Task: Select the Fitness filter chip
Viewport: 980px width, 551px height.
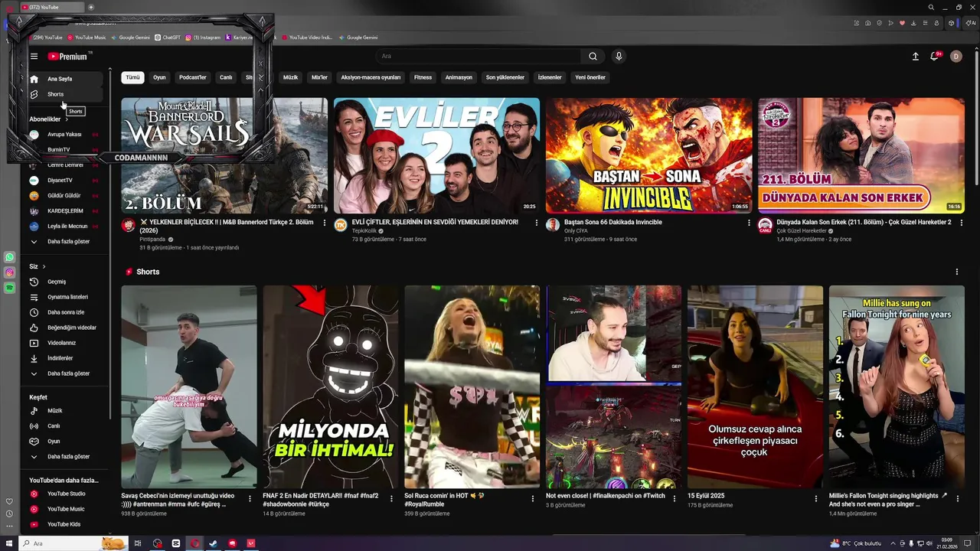Action: (x=423, y=77)
